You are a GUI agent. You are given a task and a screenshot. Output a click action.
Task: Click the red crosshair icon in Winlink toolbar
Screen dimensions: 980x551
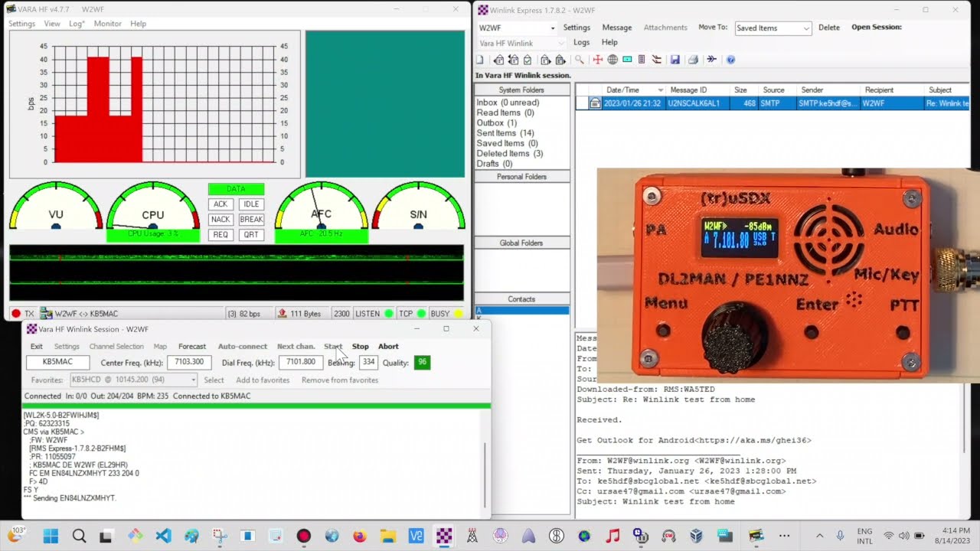pyautogui.click(x=598, y=60)
